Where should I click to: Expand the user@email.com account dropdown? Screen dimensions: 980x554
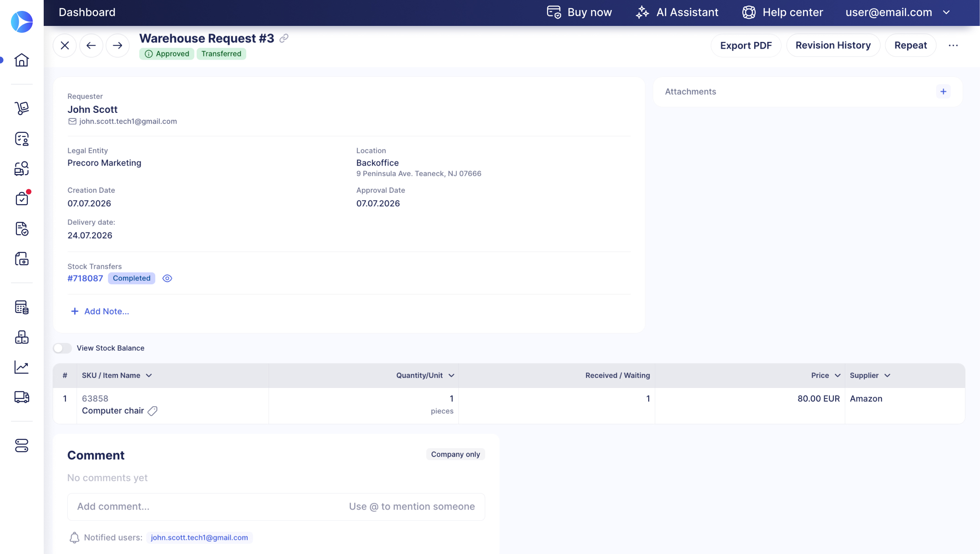[x=946, y=12]
